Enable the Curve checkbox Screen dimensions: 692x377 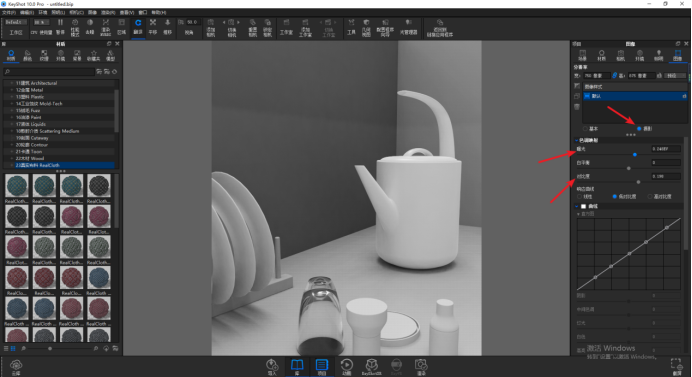(x=583, y=206)
